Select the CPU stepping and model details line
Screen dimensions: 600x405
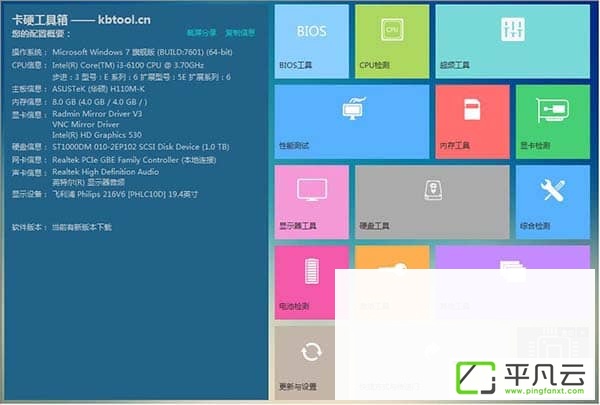tap(141, 77)
